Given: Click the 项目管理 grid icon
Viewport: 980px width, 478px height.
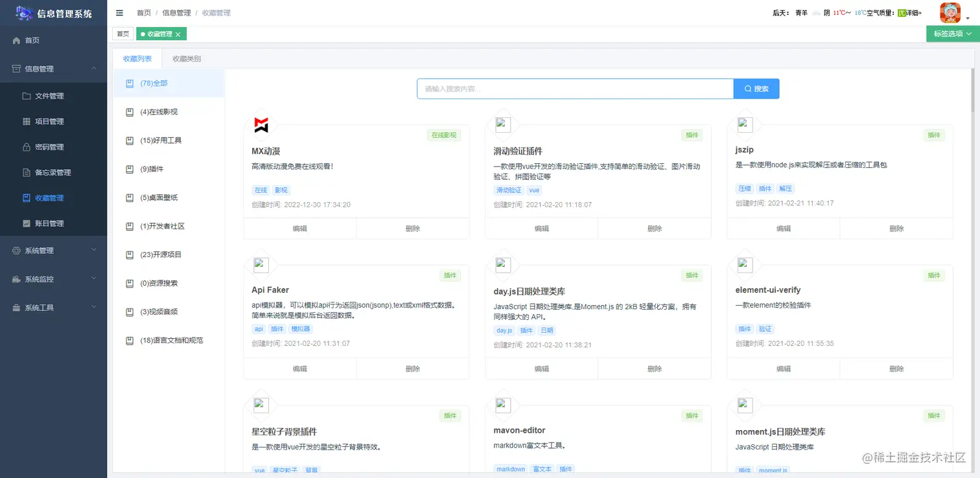Looking at the screenshot, I should pyautogui.click(x=27, y=121).
